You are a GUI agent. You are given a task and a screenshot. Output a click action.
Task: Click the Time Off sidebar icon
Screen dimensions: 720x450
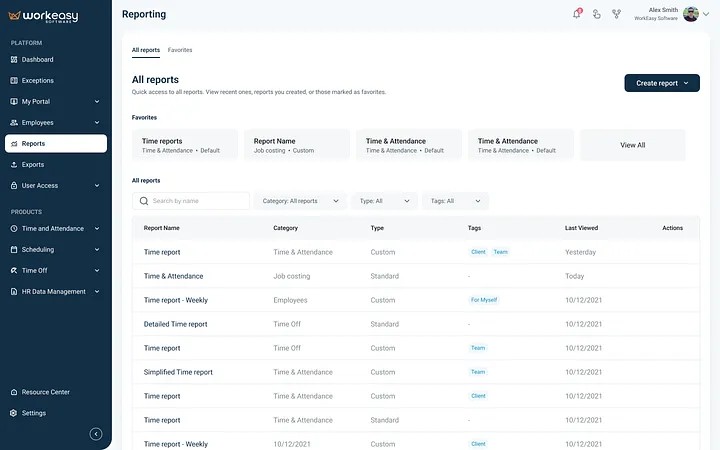click(x=14, y=270)
